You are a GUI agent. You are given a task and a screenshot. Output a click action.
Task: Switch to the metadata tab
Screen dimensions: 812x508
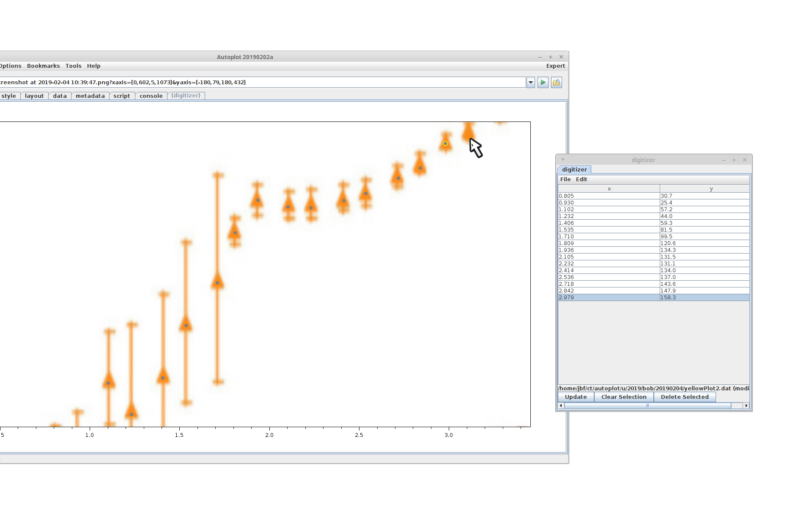[90, 96]
